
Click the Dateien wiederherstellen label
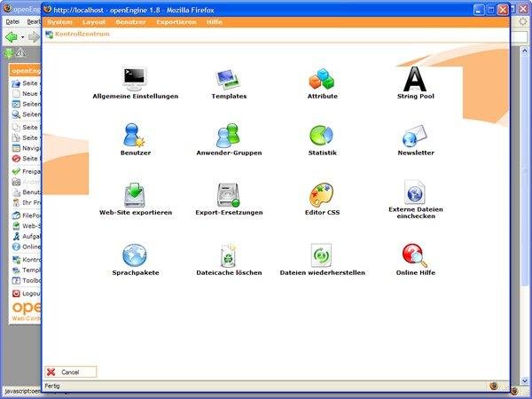click(323, 273)
